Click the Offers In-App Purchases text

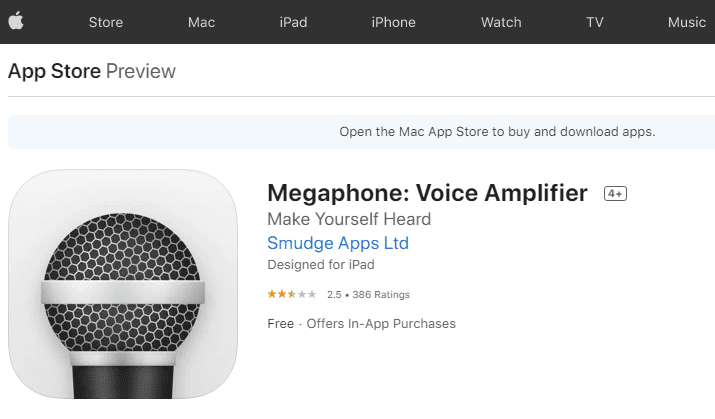tap(381, 324)
